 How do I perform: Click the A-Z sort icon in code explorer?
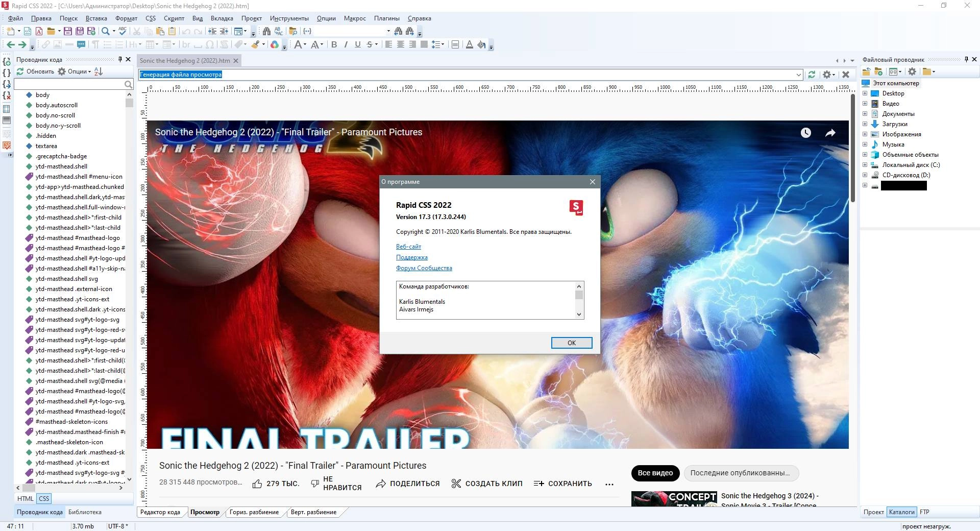point(99,71)
